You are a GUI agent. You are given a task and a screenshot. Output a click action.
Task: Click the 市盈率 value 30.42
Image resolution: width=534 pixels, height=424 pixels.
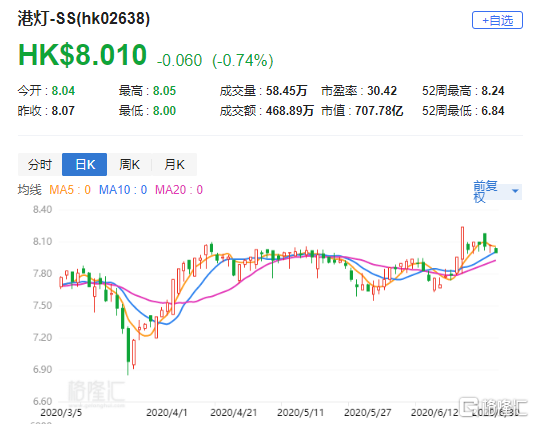pos(382,91)
